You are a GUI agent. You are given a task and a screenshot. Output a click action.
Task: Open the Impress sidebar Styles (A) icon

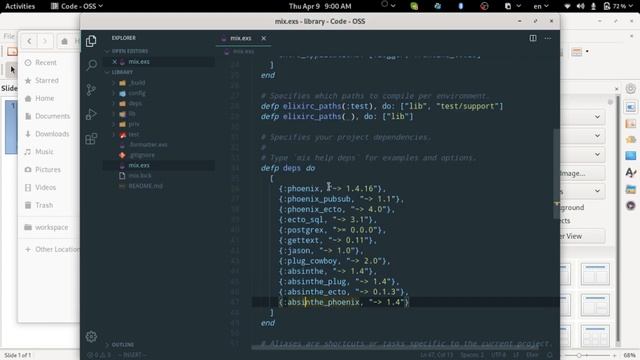click(631, 173)
